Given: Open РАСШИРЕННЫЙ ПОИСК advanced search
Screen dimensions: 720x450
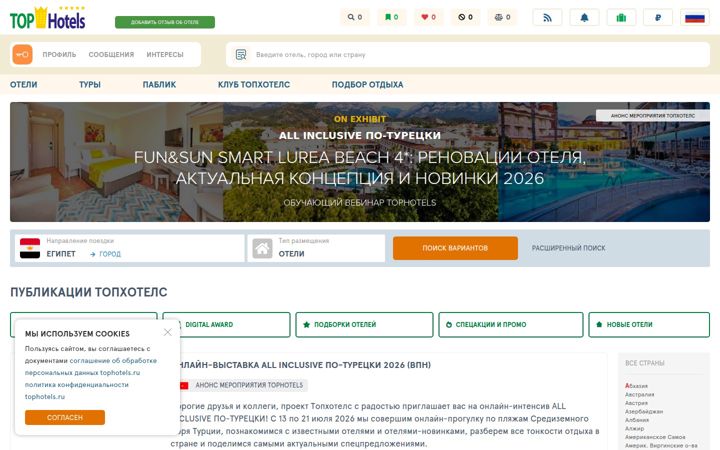Looking at the screenshot, I should (568, 248).
